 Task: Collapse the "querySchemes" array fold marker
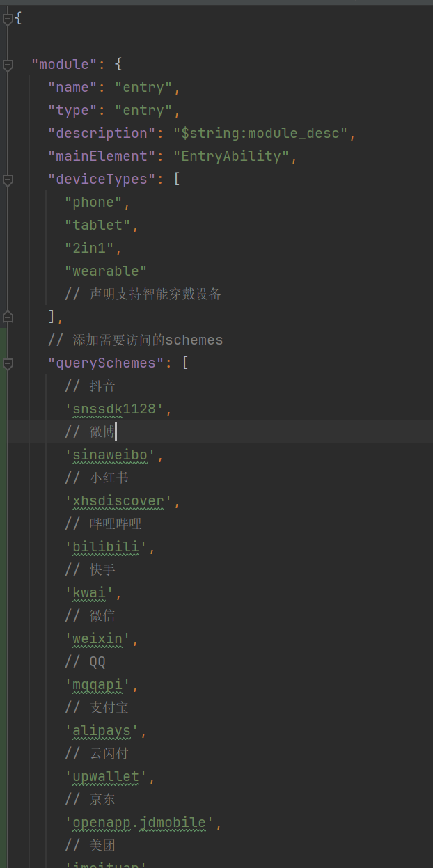8,363
